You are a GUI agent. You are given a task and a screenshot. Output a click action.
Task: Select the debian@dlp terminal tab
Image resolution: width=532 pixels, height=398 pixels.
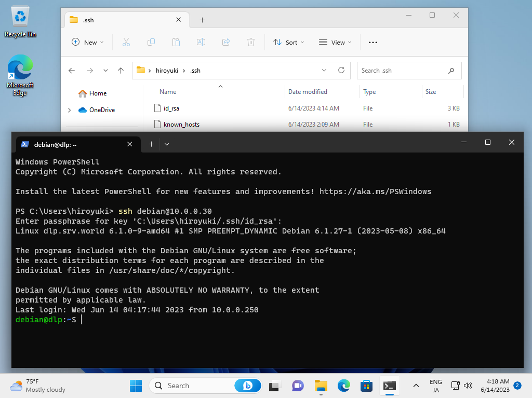click(x=78, y=144)
